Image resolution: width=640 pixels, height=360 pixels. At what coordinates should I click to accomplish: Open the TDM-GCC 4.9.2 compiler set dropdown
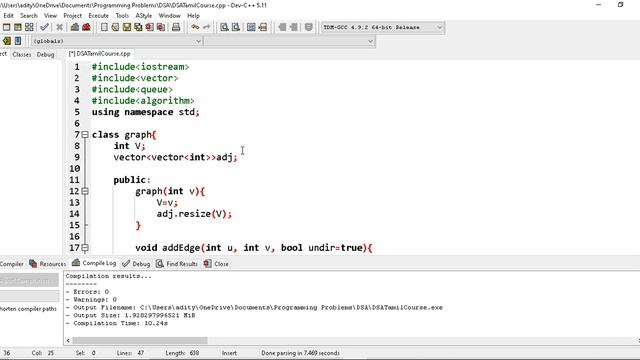[x=382, y=27]
